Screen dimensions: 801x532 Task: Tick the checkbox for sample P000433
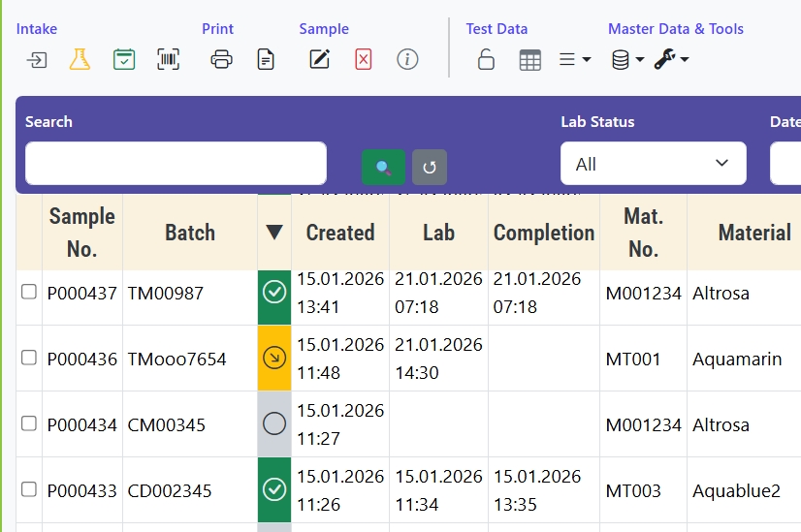click(29, 489)
